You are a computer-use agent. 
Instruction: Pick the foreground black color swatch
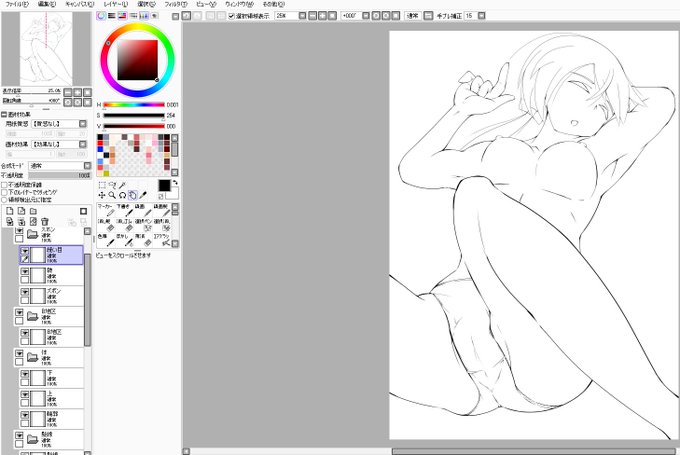(164, 186)
